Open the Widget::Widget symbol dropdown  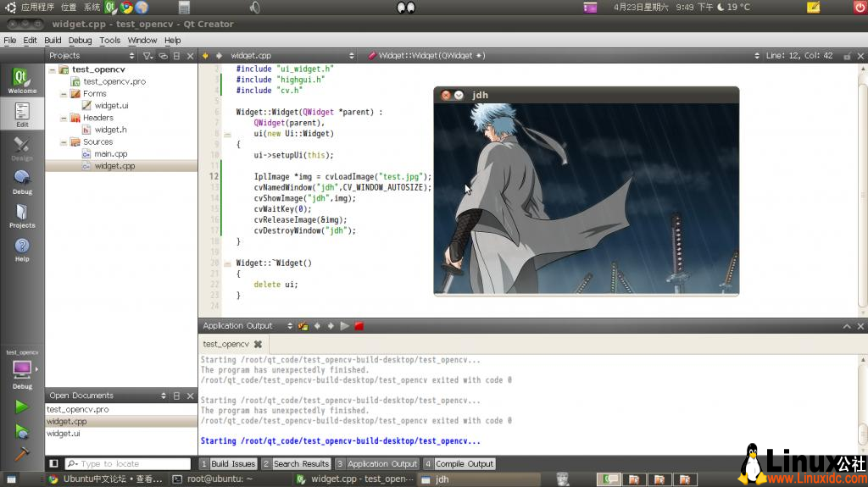point(564,56)
